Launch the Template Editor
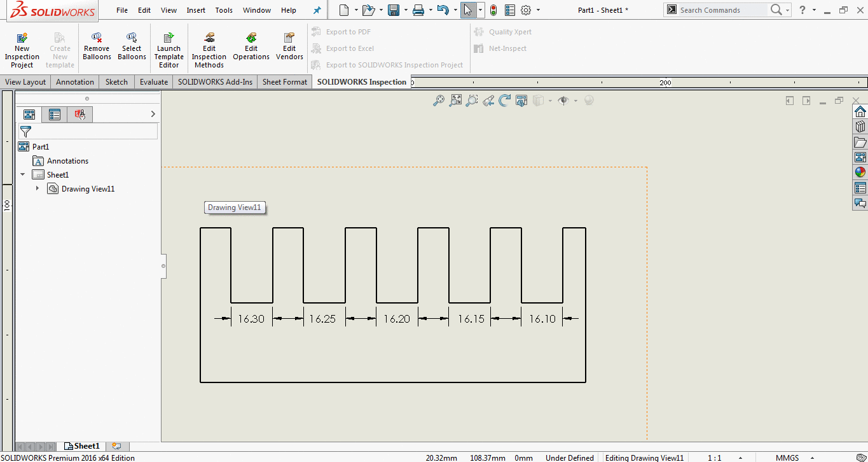Viewport: 868px width, 462px height. coord(169,38)
